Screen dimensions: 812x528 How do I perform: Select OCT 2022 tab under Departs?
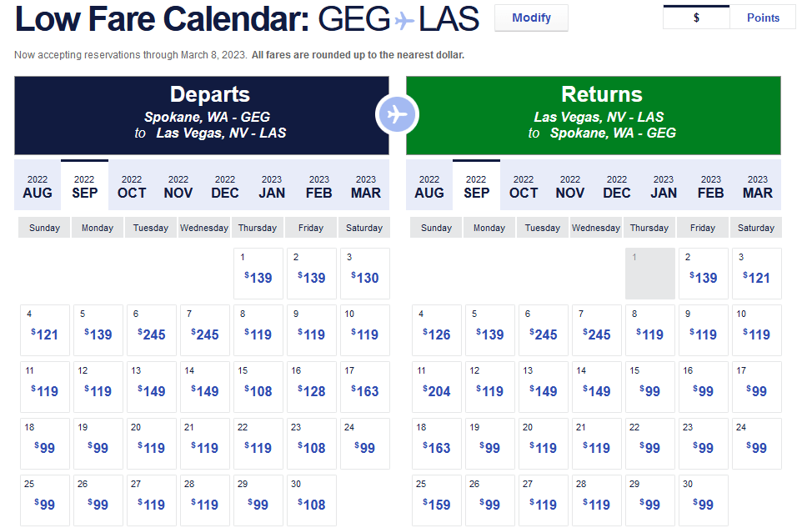(x=132, y=186)
